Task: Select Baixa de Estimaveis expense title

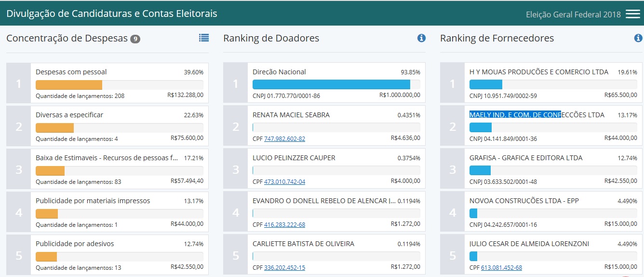Action: (107, 158)
